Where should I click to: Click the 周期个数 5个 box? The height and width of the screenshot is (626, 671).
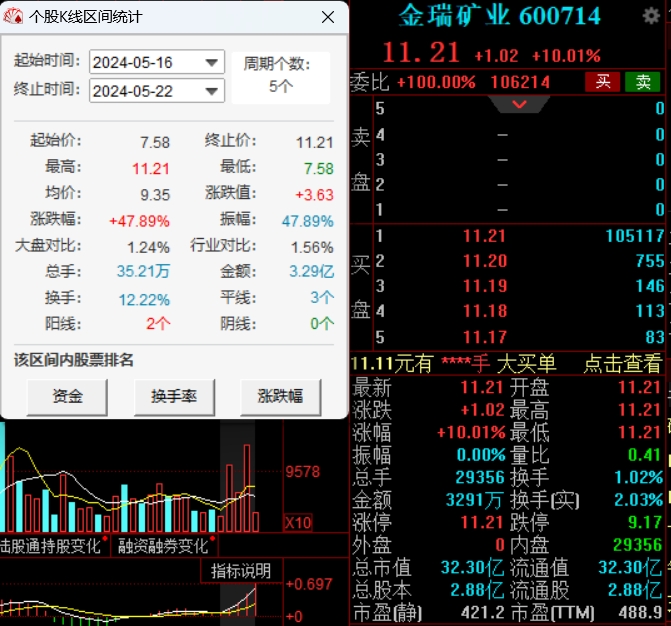[281, 77]
